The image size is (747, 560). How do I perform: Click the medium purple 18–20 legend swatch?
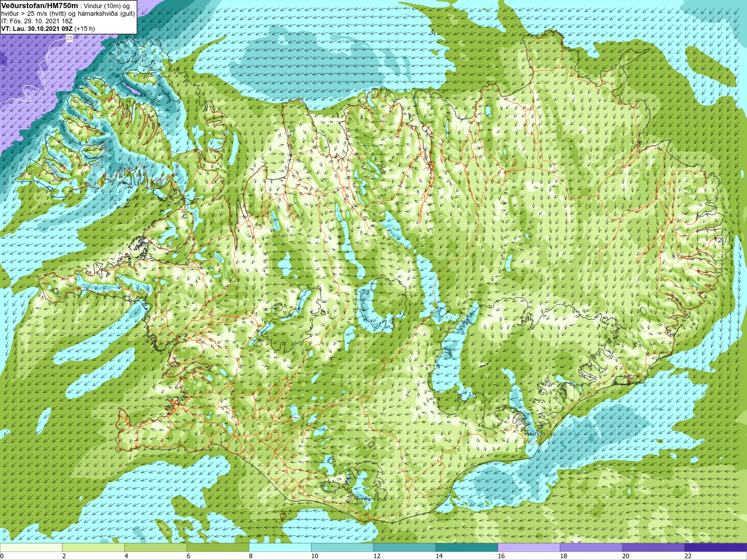[591, 548]
